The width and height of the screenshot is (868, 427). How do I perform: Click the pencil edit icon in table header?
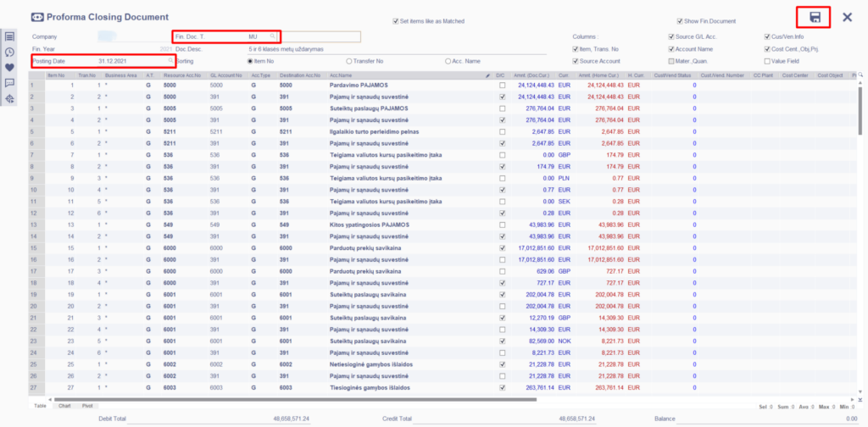coord(487,75)
